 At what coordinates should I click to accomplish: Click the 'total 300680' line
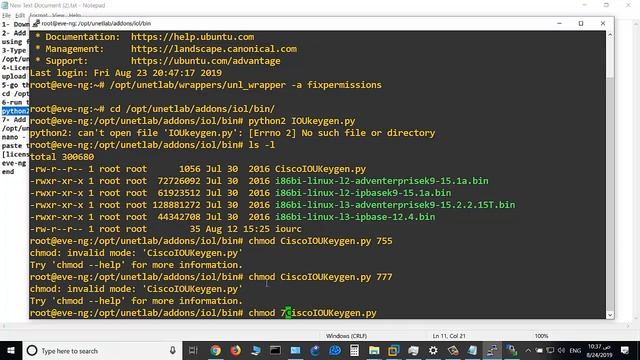tap(62, 157)
